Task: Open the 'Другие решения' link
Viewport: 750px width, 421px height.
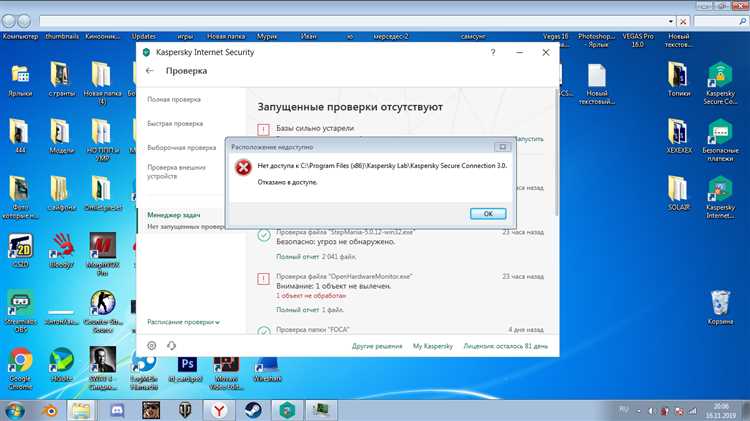Action: 377,346
